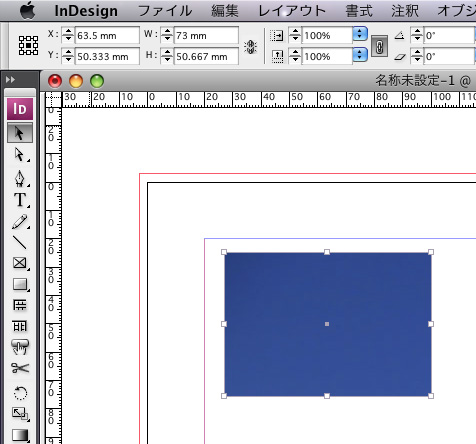Click the W field showing 73 mm

(206, 35)
